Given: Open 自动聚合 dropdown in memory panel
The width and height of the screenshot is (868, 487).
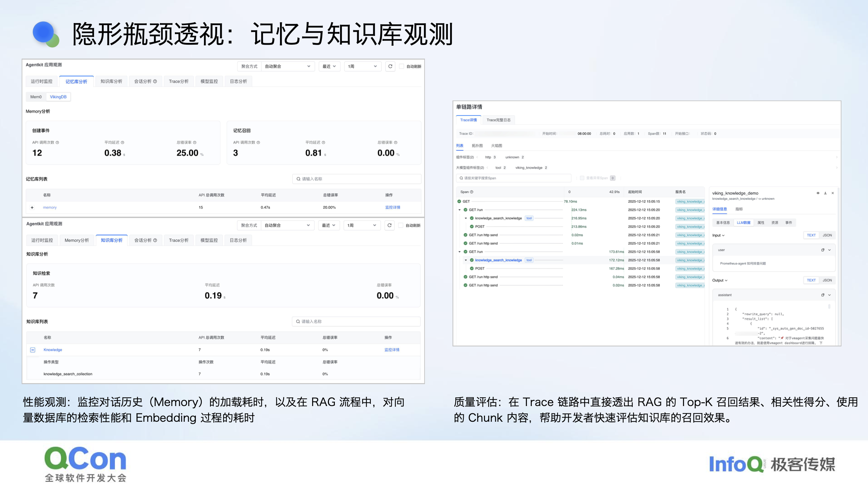Looking at the screenshot, I should [288, 66].
